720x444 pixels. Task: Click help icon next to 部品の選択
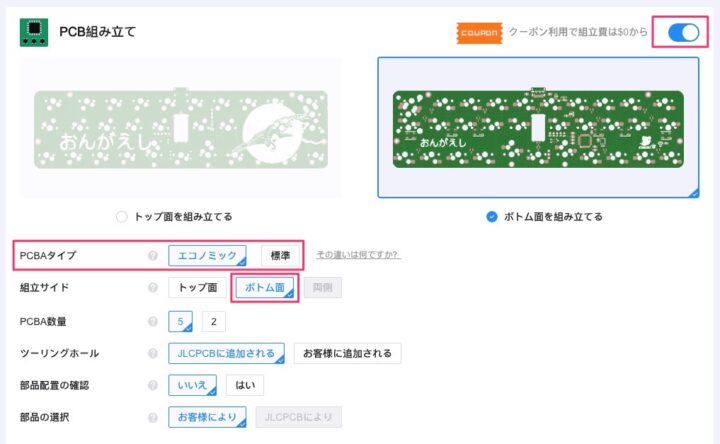pyautogui.click(x=153, y=417)
